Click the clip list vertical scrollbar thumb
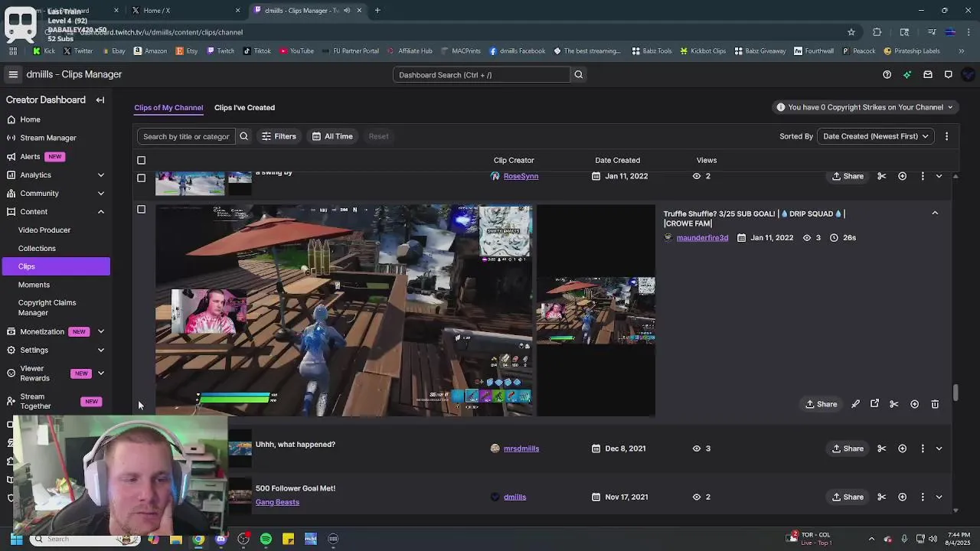980x551 pixels. click(955, 392)
